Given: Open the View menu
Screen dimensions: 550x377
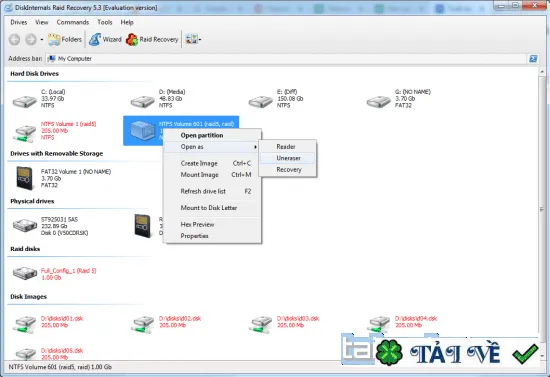Looking at the screenshot, I should pyautogui.click(x=41, y=22).
